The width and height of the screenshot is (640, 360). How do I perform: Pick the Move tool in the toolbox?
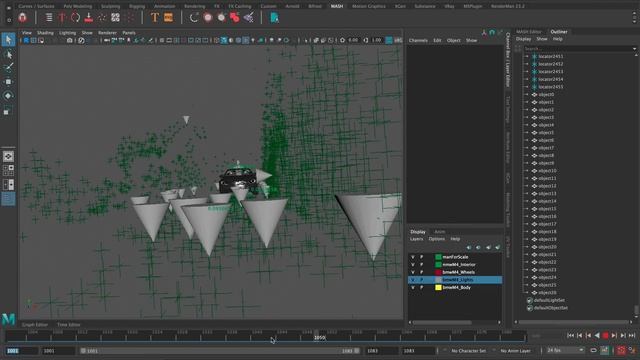[8, 82]
